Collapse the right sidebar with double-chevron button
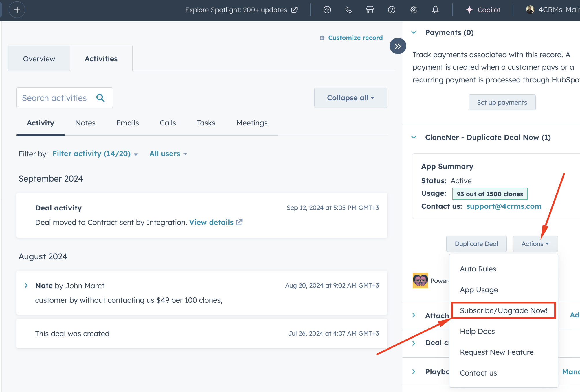The image size is (580, 392). (x=398, y=46)
